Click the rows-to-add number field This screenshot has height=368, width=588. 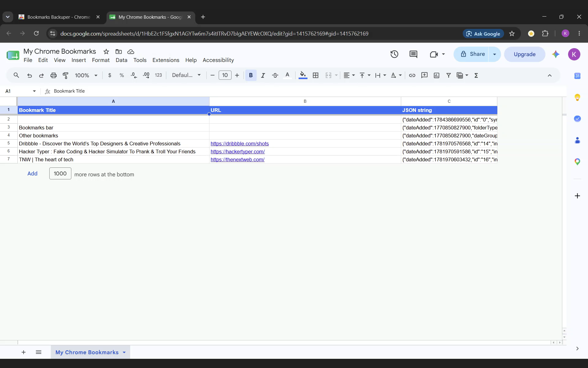pos(60,174)
